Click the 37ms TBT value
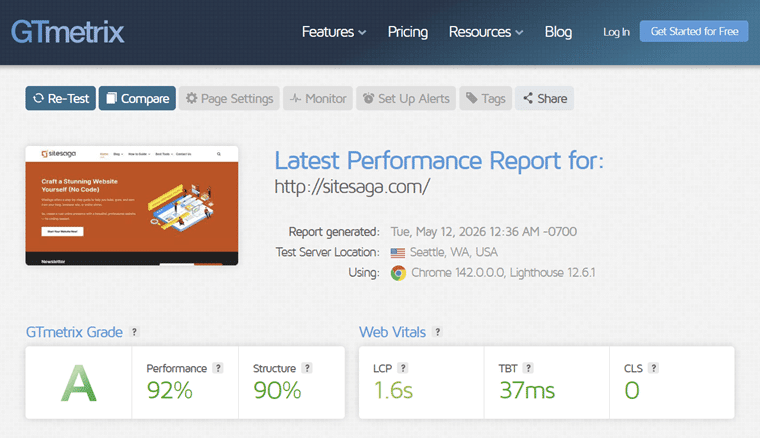This screenshot has width=760, height=438. point(527,391)
